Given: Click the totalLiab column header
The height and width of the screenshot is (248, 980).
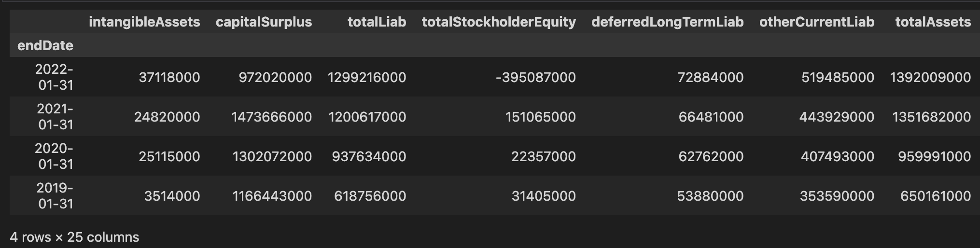Looking at the screenshot, I should click(377, 22).
